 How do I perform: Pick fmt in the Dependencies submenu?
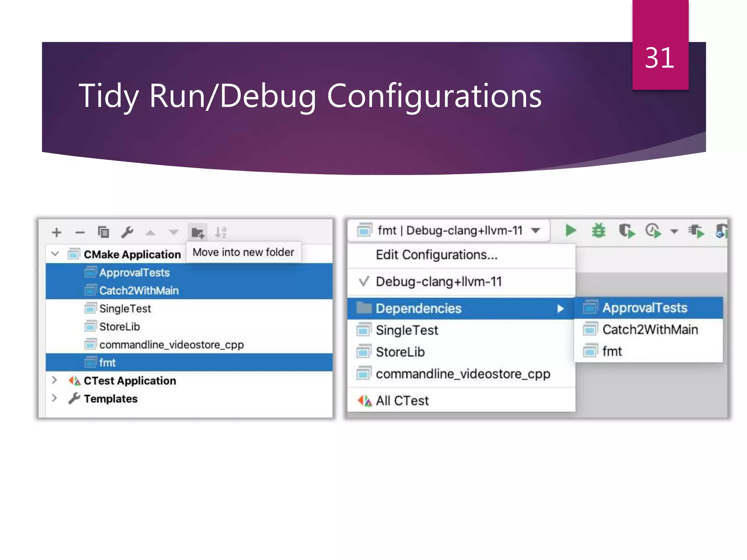point(649,351)
